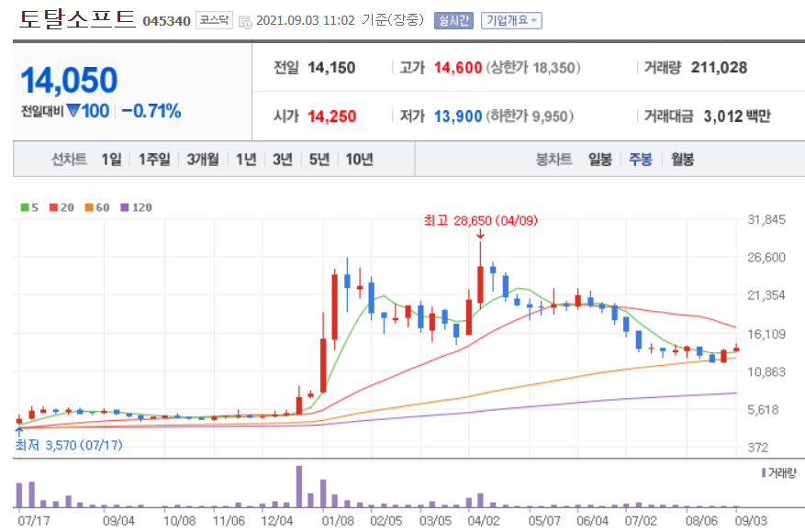Select the 1년 chart period tab
The width and height of the screenshot is (805, 532).
pyautogui.click(x=244, y=160)
